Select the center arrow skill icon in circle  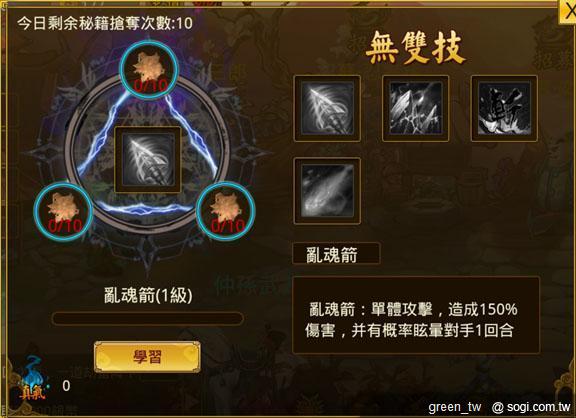click(x=148, y=160)
